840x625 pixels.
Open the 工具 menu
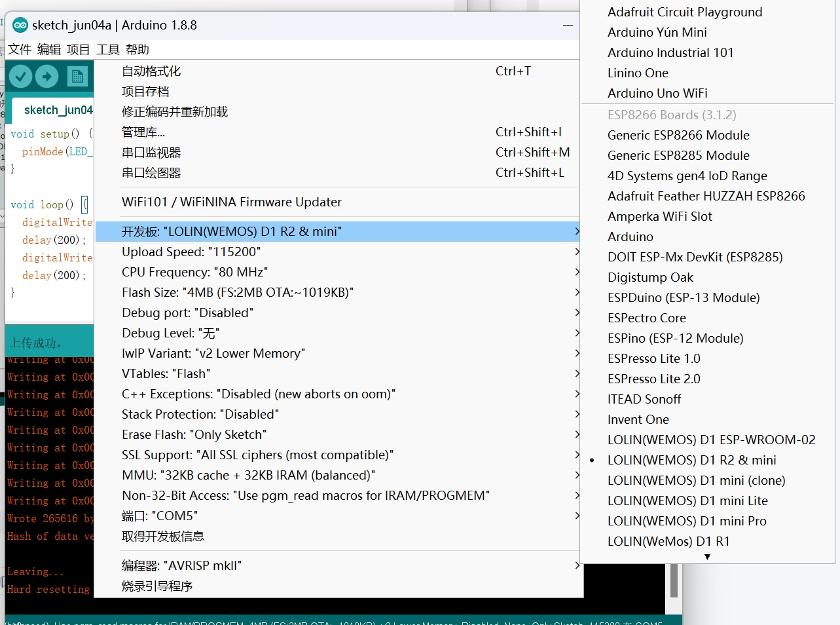[x=108, y=50]
